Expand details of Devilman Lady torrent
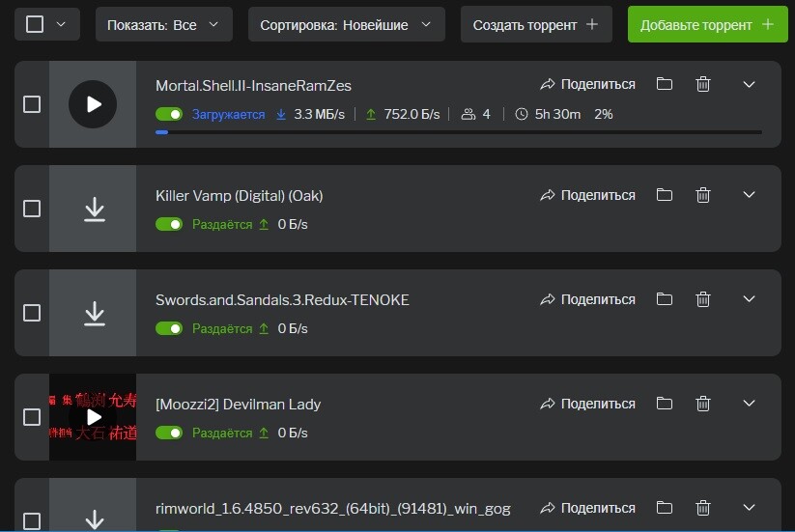The width and height of the screenshot is (795, 532). click(x=749, y=404)
